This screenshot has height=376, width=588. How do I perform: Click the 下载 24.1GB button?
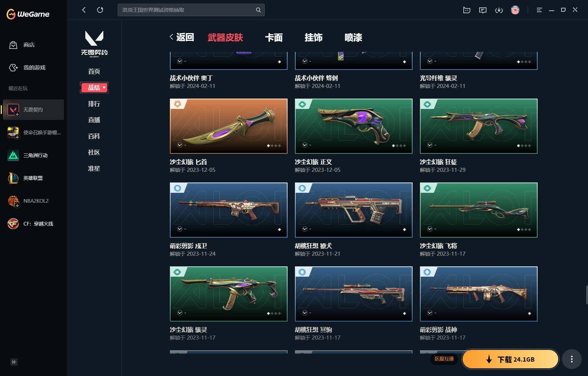coord(510,359)
